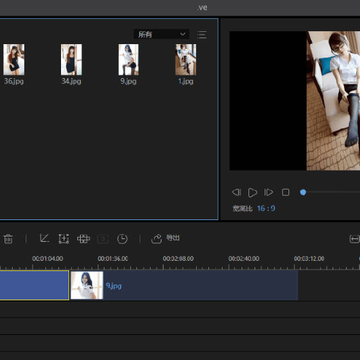Select the crop tool icon

pos(44,238)
